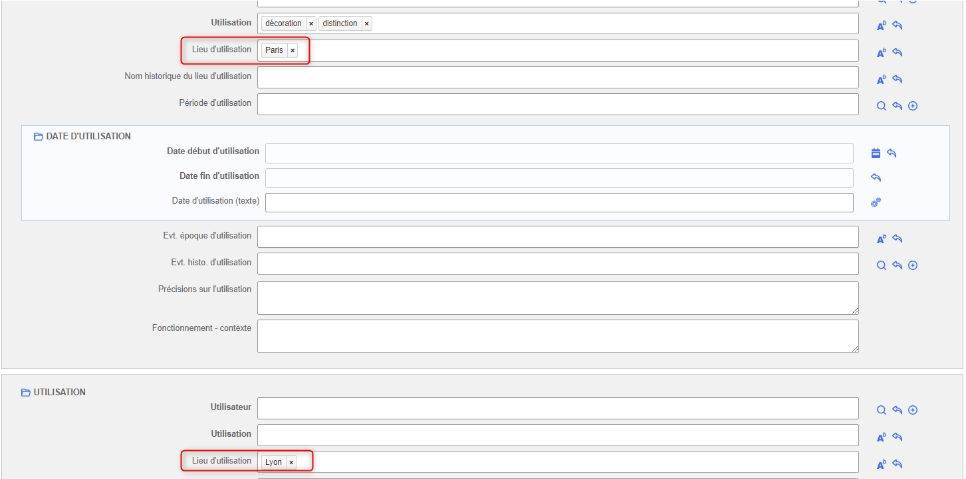Image resolution: width=966 pixels, height=479 pixels.
Task: Open thesaurus icon on the Paris Lieu d'utilisation row
Action: tap(881, 53)
